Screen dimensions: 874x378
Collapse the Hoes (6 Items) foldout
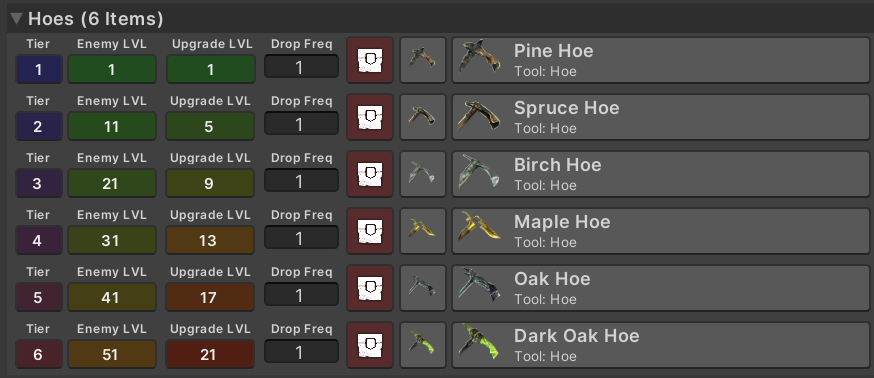click(16, 18)
